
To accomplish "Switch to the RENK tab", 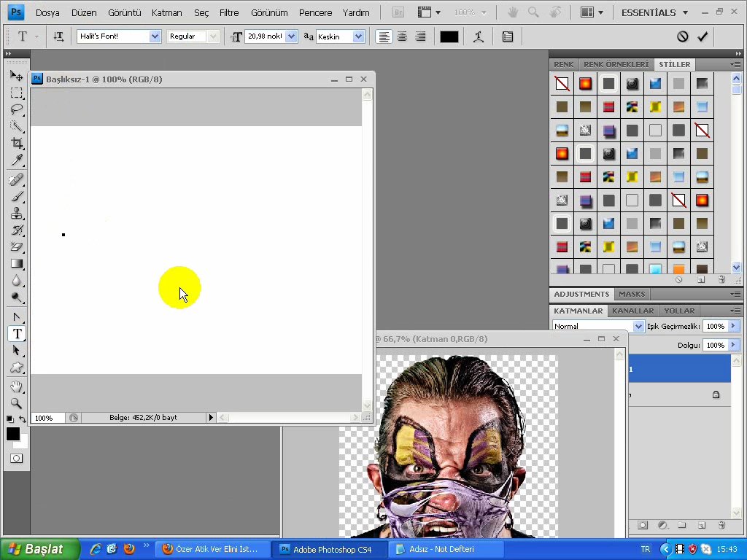I will [564, 64].
